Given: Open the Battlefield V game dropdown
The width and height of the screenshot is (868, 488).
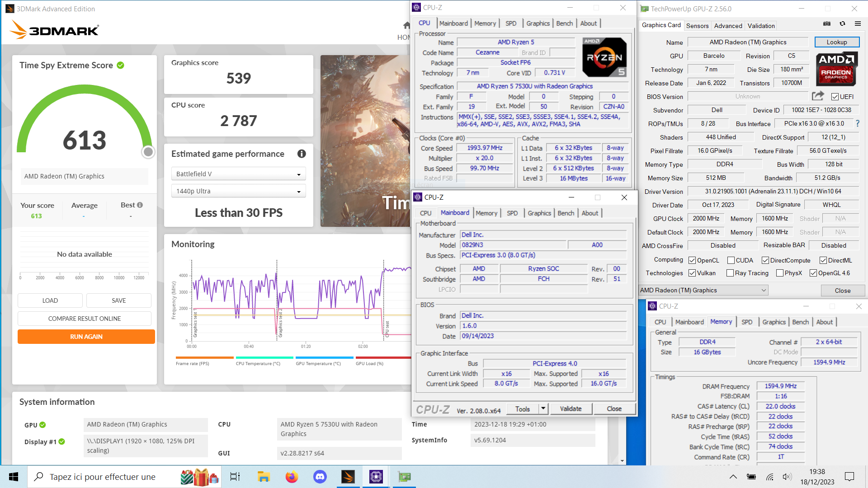Looking at the screenshot, I should coord(239,174).
